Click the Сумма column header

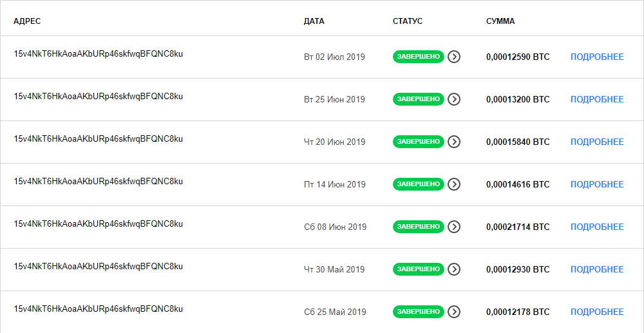(x=500, y=21)
